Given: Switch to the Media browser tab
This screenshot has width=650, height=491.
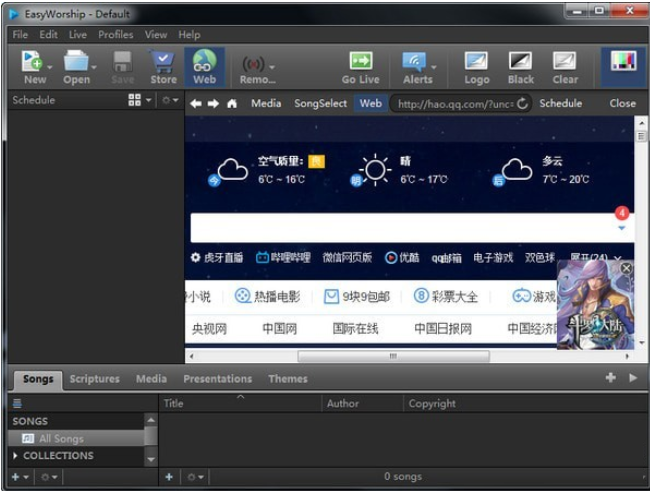Looking at the screenshot, I should (266, 103).
